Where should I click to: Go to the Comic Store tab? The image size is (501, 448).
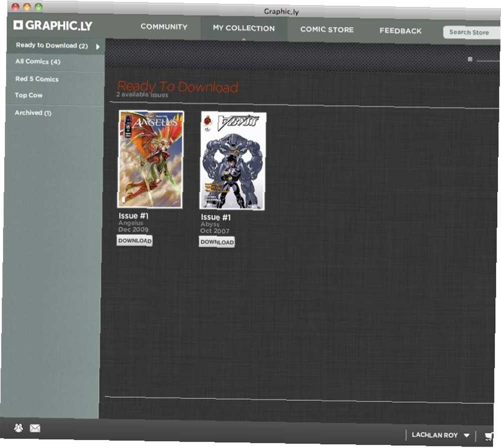click(x=327, y=30)
